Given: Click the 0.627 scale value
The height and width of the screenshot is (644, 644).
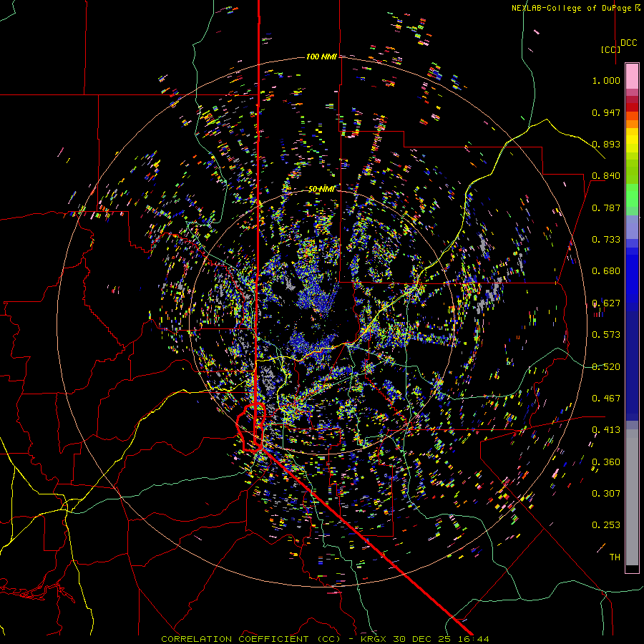Looking at the screenshot, I should (606, 303).
